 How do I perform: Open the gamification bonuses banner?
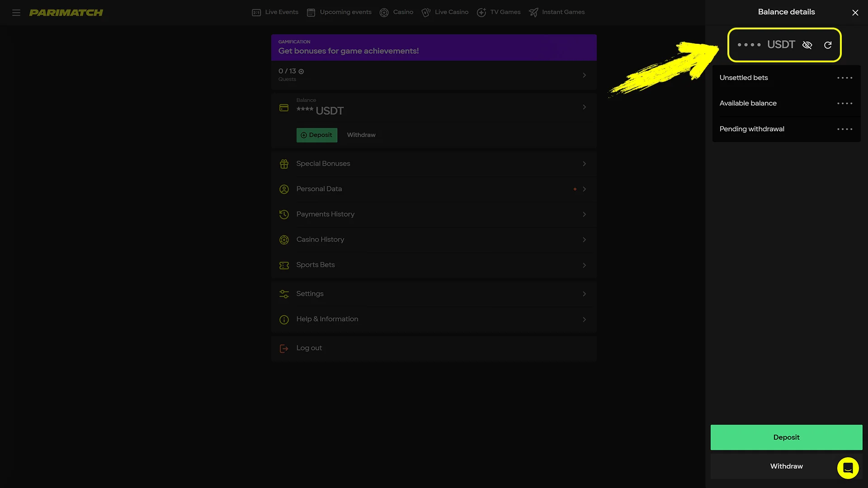[x=434, y=47]
